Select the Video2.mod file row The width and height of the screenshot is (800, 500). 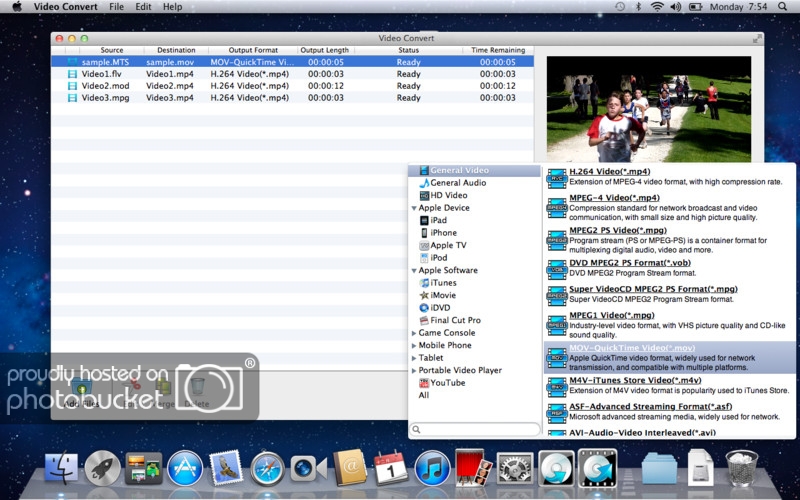(292, 86)
